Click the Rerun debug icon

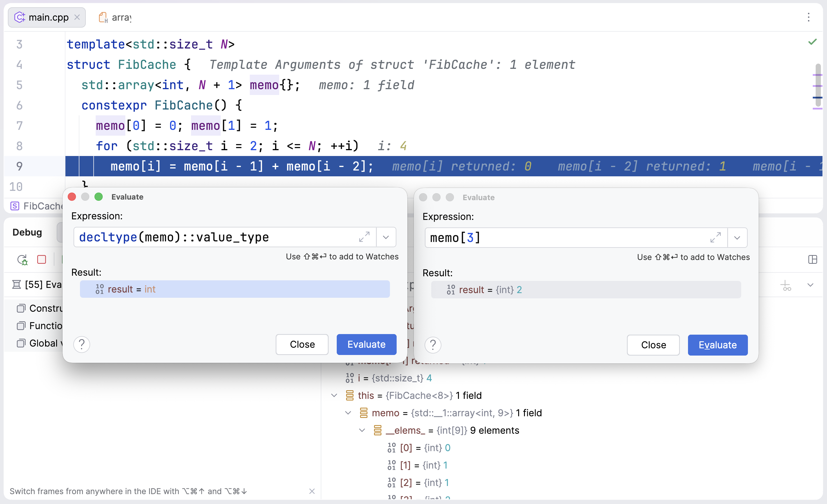click(22, 259)
